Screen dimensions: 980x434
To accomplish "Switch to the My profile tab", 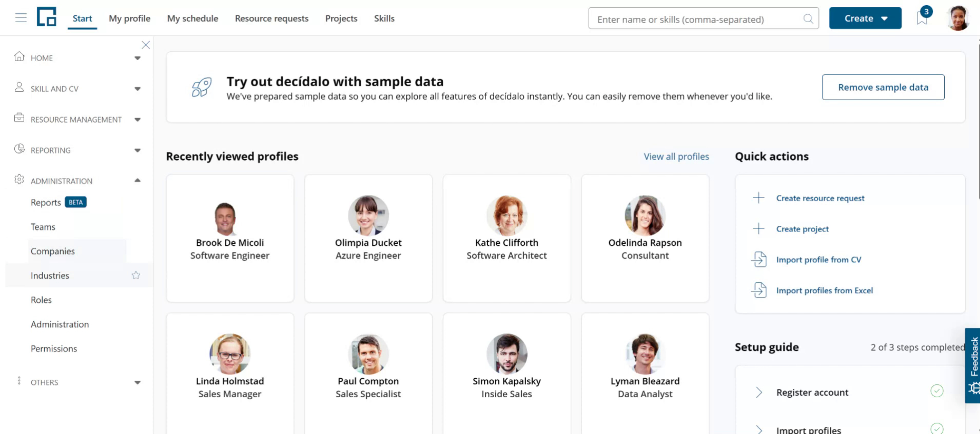I will point(129,18).
